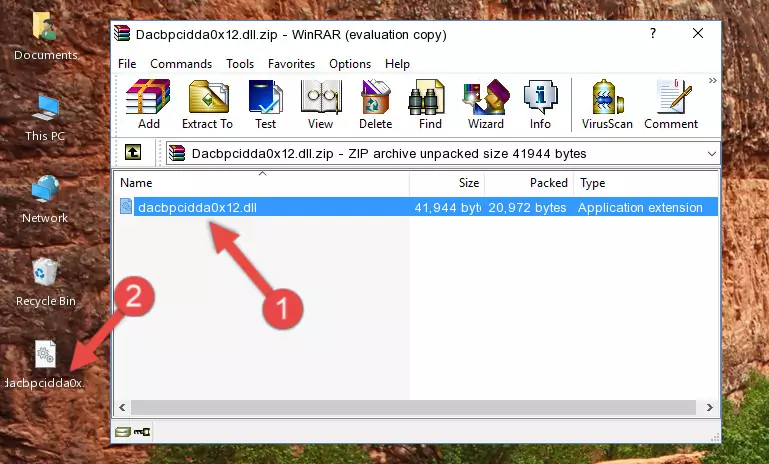Click the Delete toolbar icon

click(375, 104)
